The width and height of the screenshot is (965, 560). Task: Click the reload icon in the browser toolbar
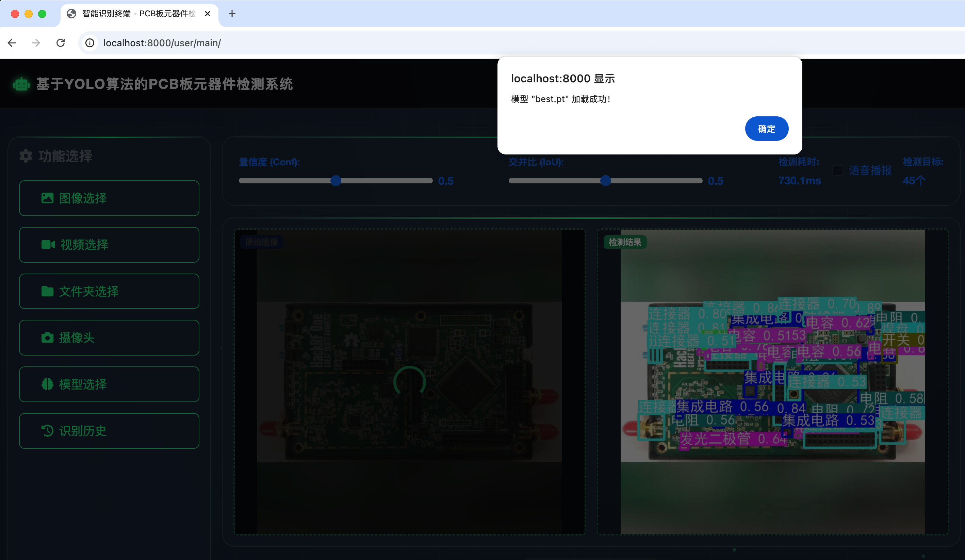click(61, 43)
